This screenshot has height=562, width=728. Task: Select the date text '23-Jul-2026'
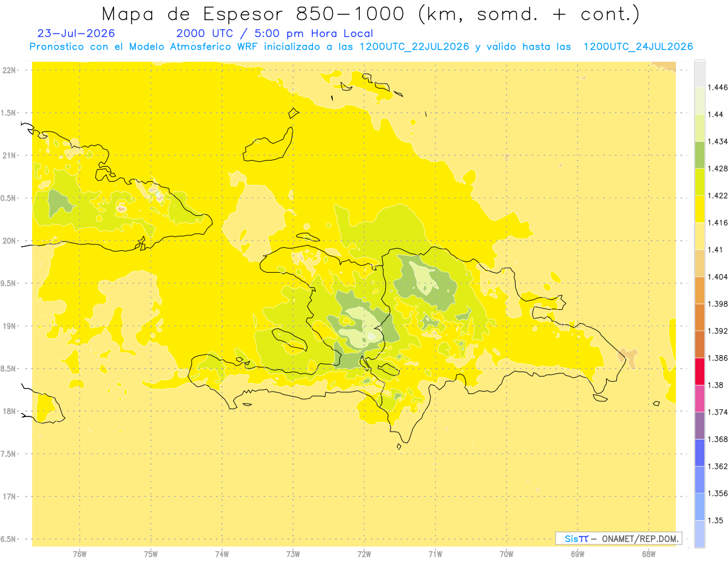pyautogui.click(x=76, y=33)
